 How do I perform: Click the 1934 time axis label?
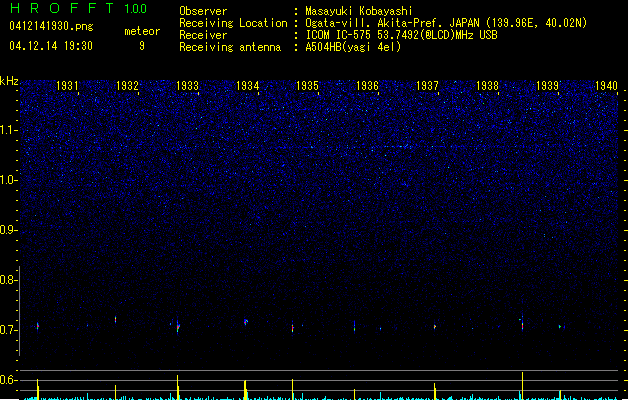click(x=248, y=86)
